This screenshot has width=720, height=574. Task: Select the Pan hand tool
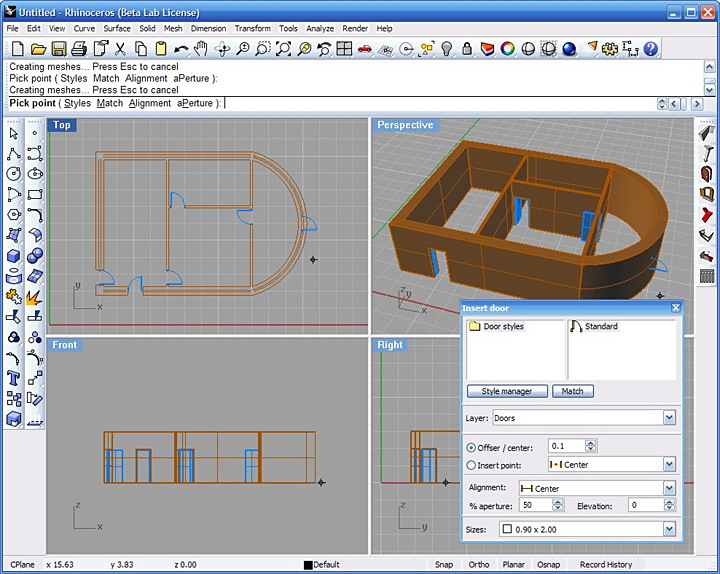pyautogui.click(x=201, y=48)
